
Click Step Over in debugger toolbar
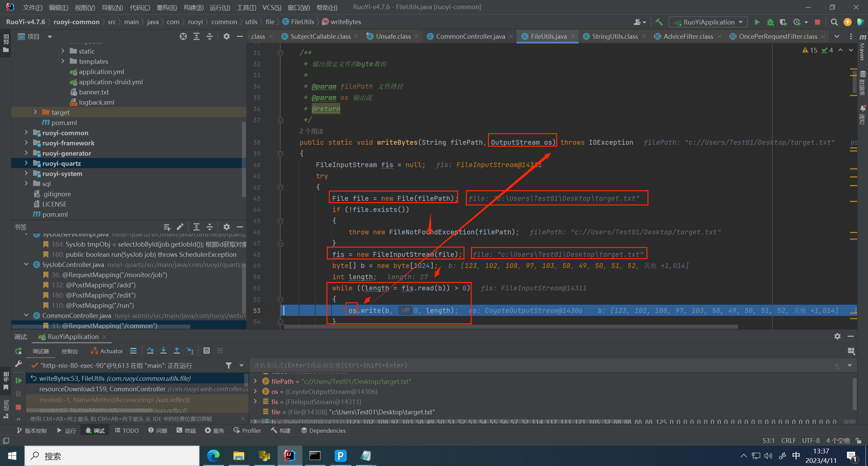150,351
